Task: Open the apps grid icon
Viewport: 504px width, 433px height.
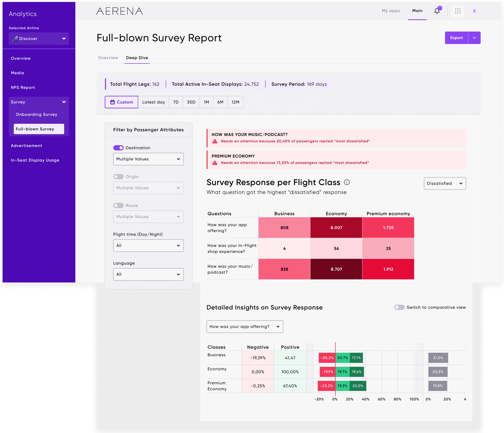Action: click(458, 11)
